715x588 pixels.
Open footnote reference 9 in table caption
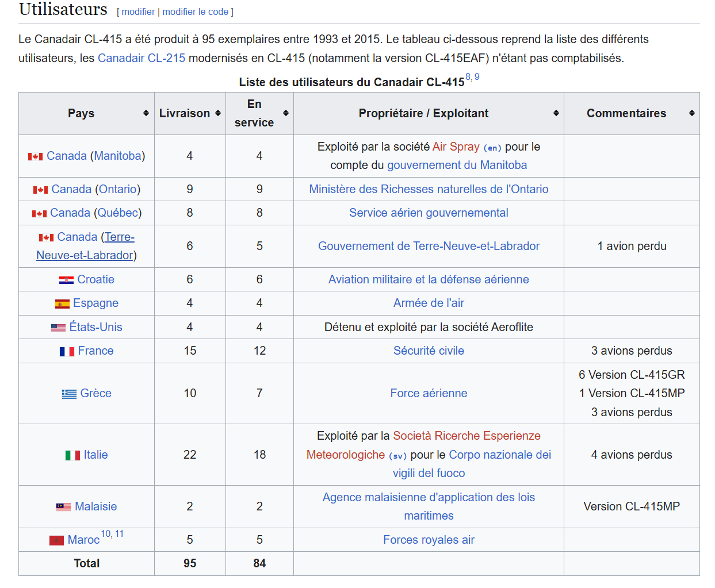point(477,77)
